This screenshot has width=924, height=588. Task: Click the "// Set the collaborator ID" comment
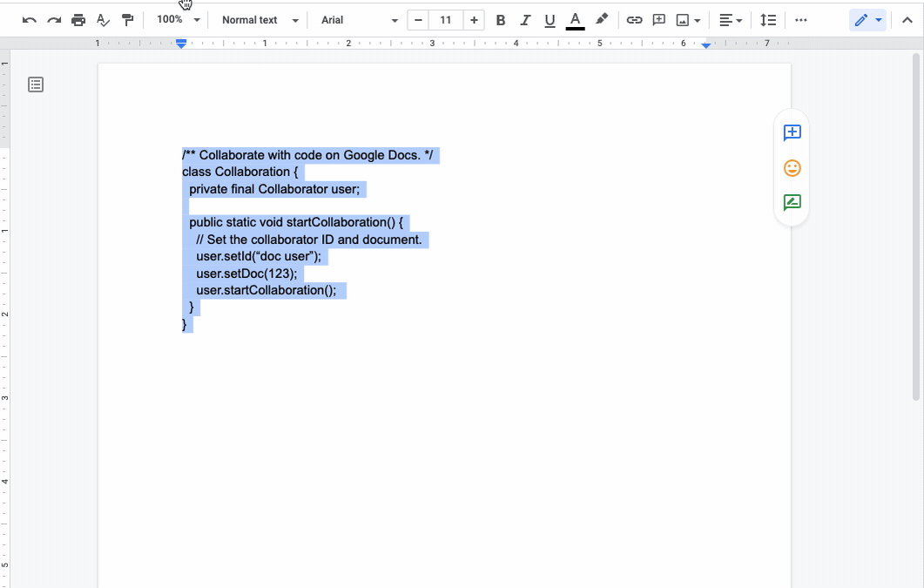pyautogui.click(x=309, y=240)
